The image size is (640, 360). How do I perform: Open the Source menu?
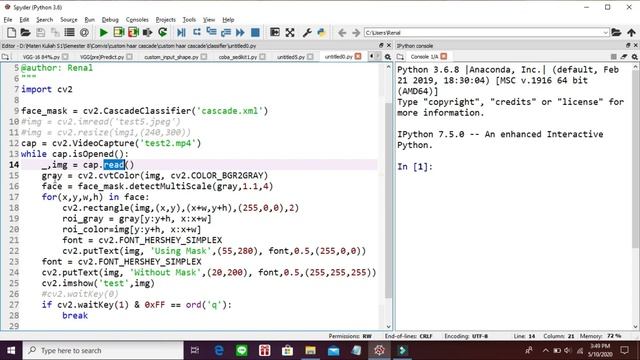click(x=69, y=20)
